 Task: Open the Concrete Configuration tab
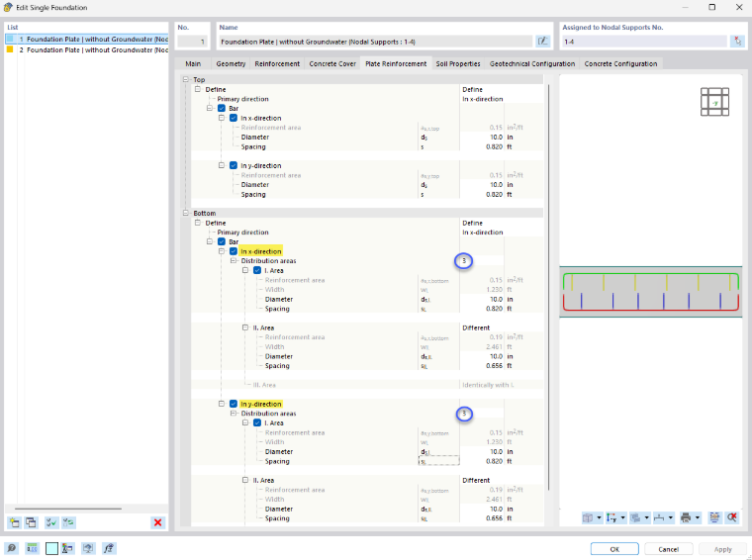click(x=620, y=63)
